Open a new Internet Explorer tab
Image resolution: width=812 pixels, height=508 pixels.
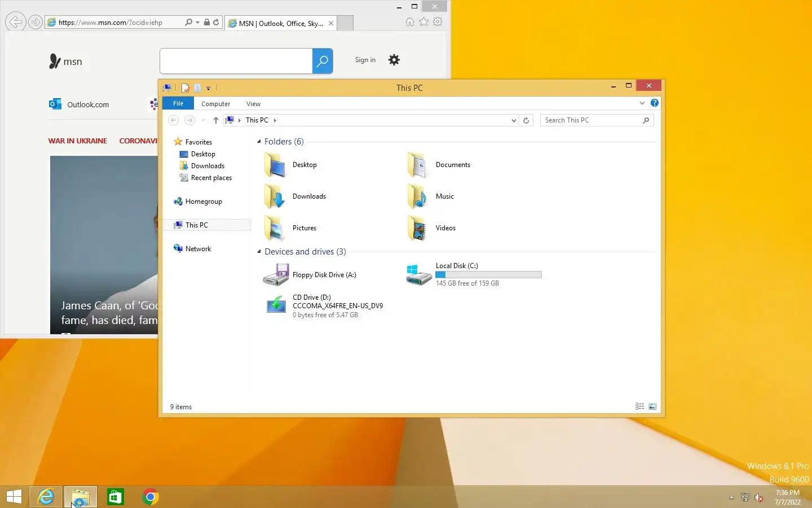[345, 23]
